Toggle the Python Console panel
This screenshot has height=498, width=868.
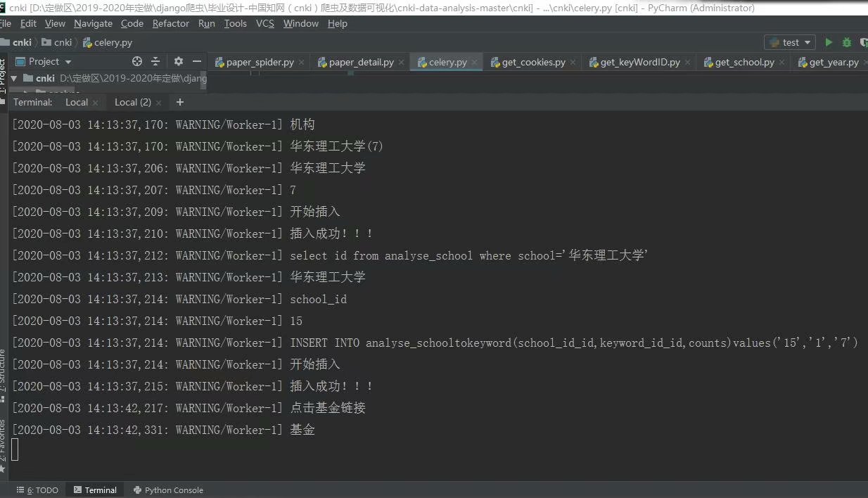point(168,490)
